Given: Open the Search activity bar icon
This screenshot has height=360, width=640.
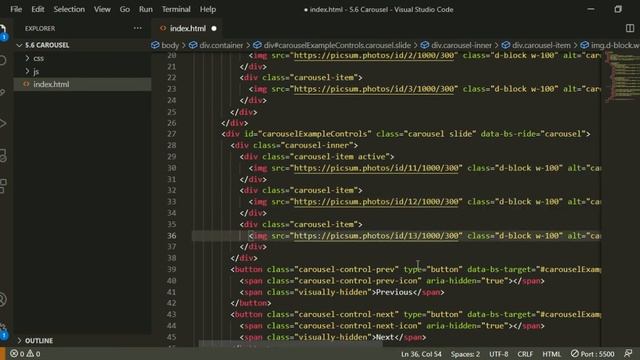Looking at the screenshot, I should click(3, 60).
